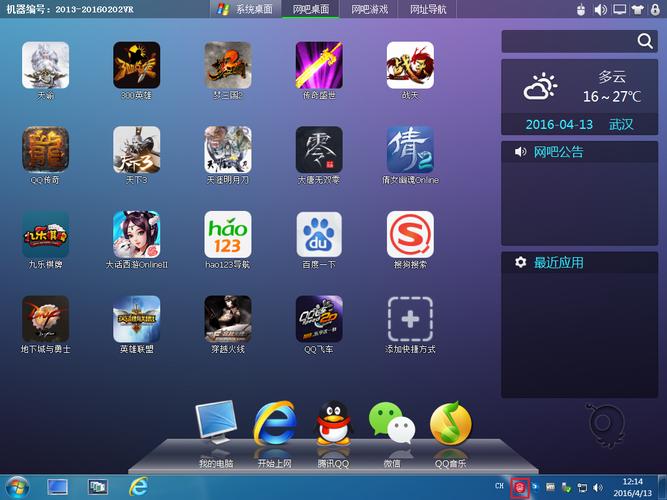The height and width of the screenshot is (500, 667).
Task: Click the taskbar clock showing 12:14
Action: [x=632, y=487]
